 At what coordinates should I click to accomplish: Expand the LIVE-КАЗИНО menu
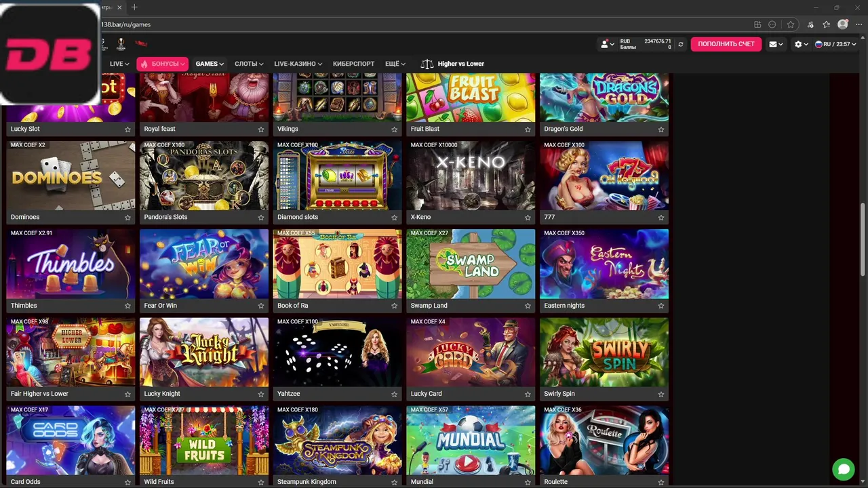[x=298, y=64]
